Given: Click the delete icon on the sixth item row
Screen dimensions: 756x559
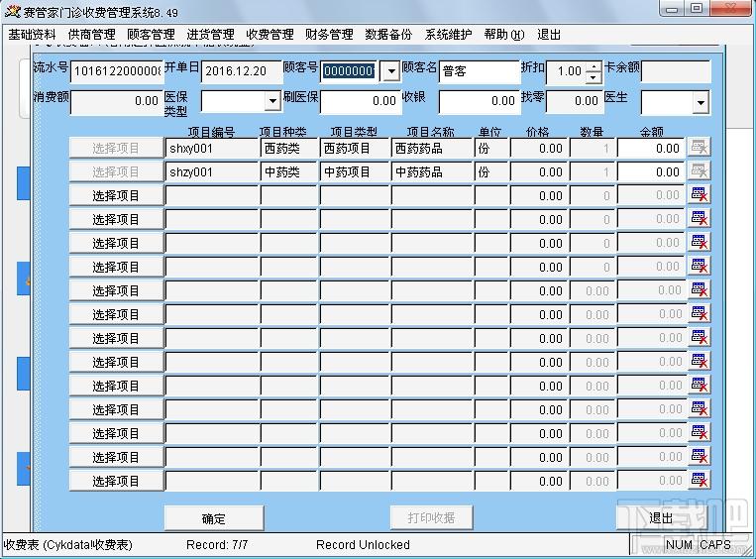Looking at the screenshot, I should click(x=699, y=267).
